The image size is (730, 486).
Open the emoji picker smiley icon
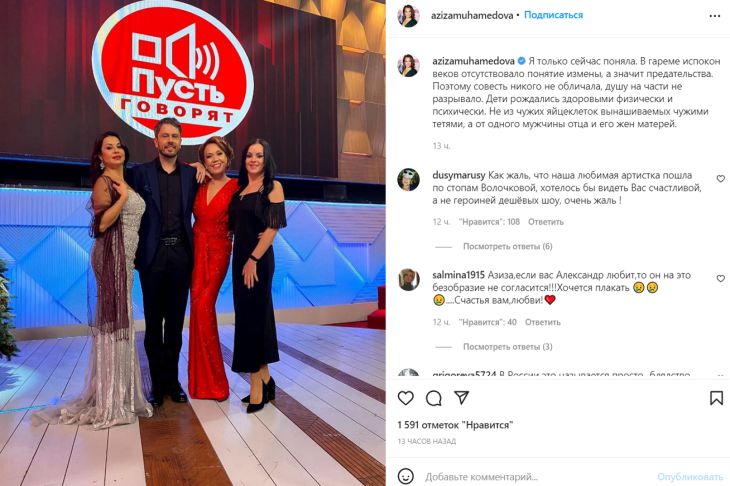tap(406, 476)
